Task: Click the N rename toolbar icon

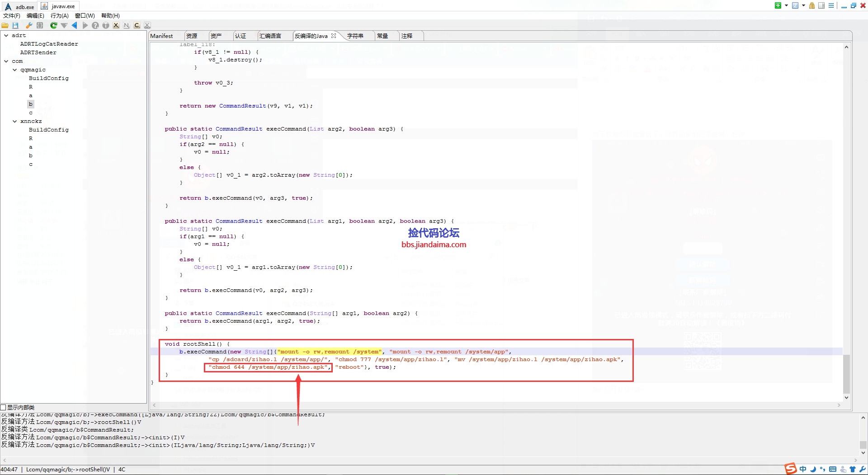Action: coord(127,26)
